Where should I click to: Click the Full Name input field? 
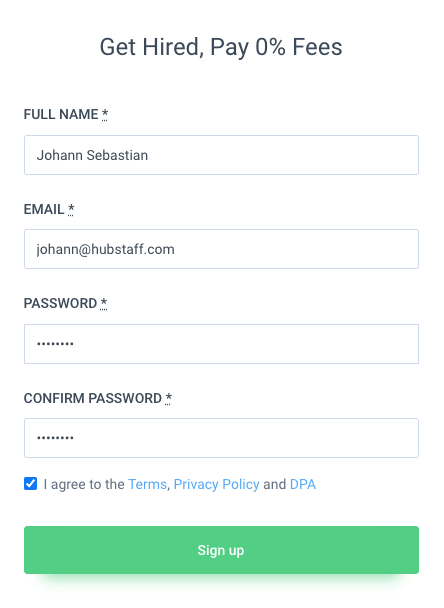click(x=221, y=155)
